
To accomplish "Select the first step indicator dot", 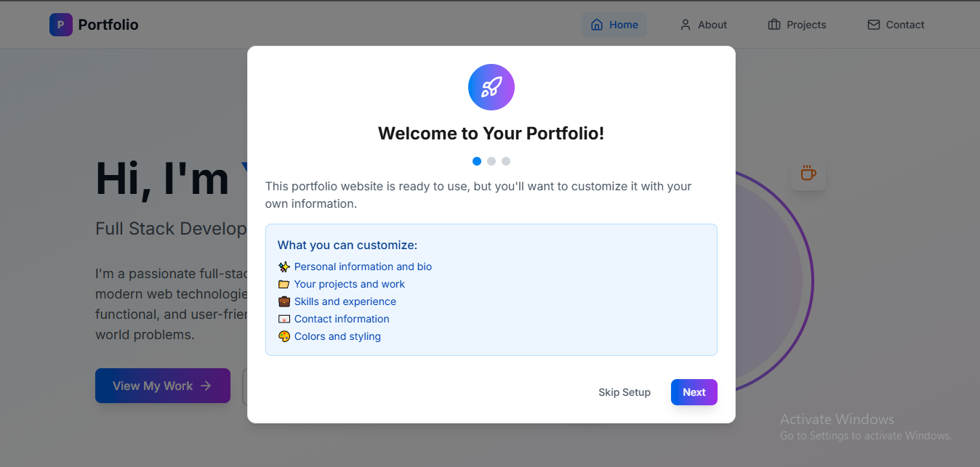I will 477,161.
